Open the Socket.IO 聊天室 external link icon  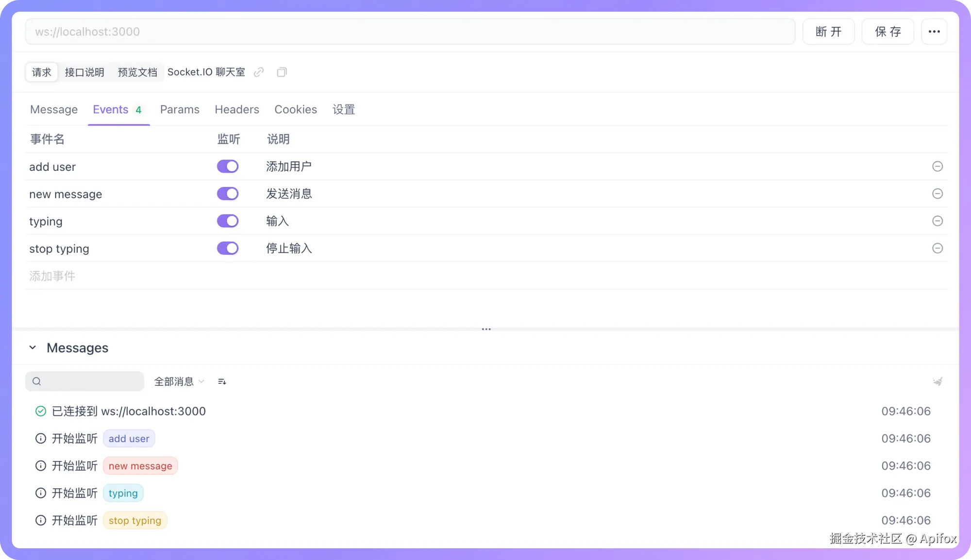[258, 72]
